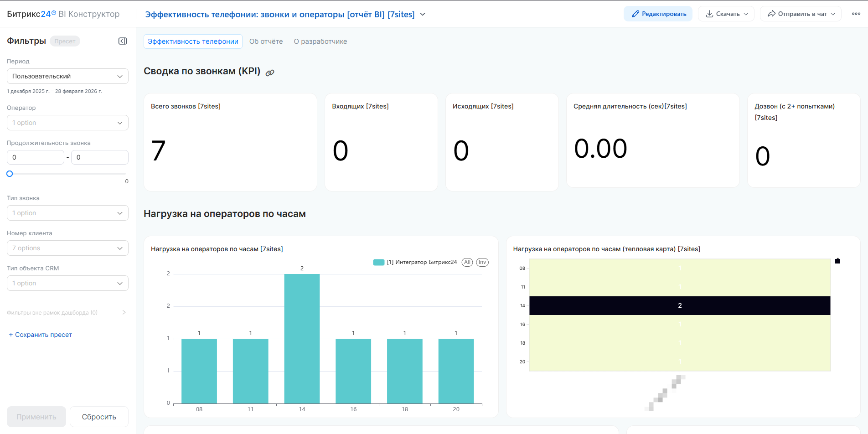Toggle the All legend selector
Screen dimensions: 868x434
[467, 262]
